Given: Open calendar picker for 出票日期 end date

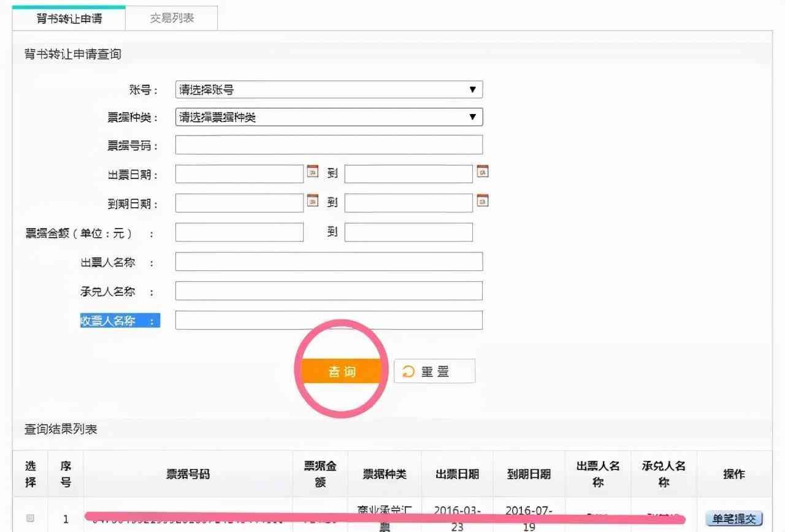Looking at the screenshot, I should [482, 173].
